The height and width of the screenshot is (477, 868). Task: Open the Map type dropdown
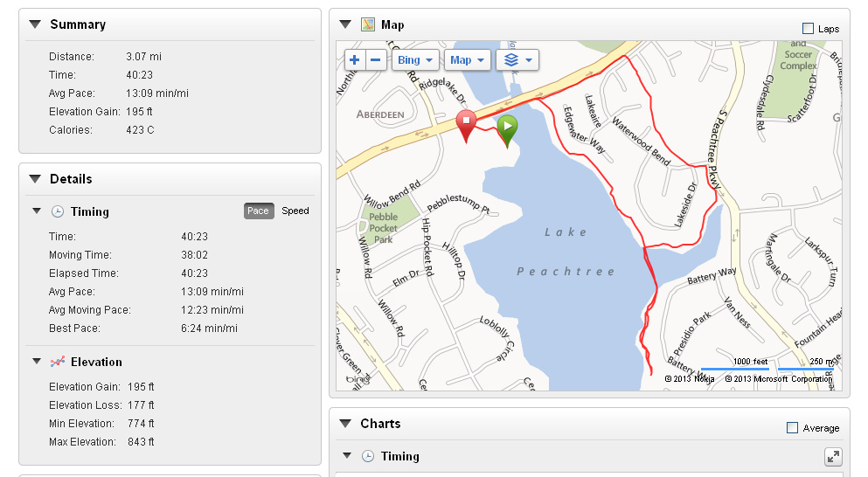pyautogui.click(x=467, y=60)
